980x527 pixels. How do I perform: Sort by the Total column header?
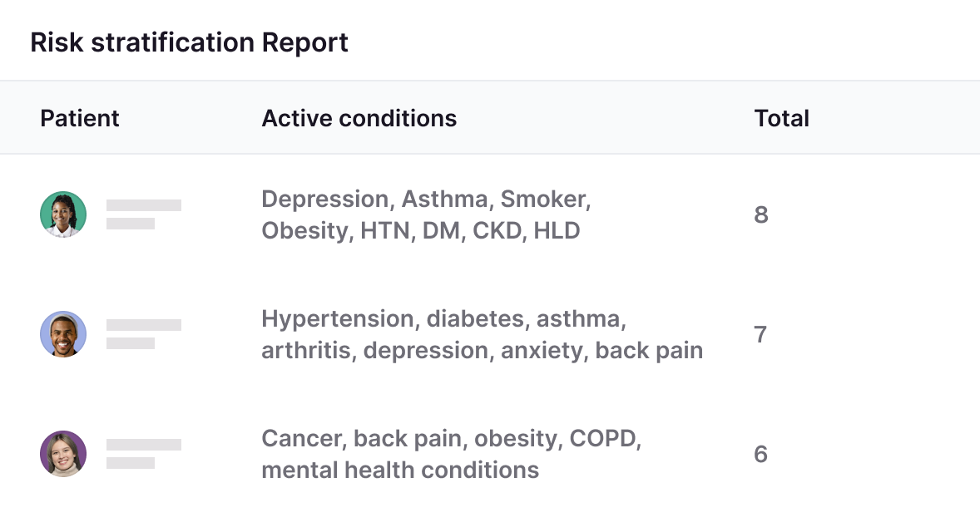point(781,118)
